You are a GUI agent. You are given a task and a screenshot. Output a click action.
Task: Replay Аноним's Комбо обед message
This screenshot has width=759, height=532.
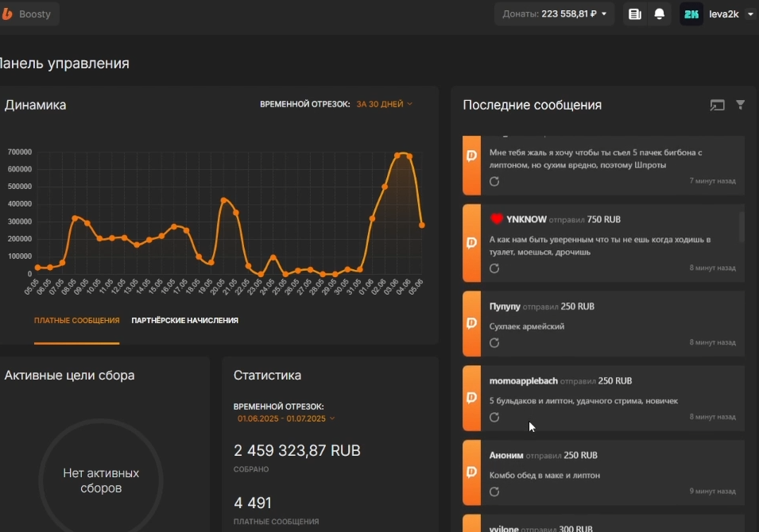point(494,492)
